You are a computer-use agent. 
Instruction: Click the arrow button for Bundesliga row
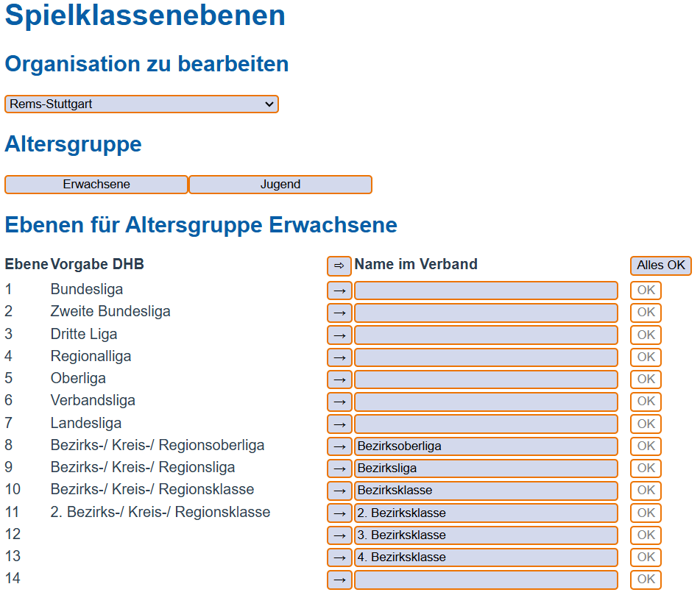pos(339,291)
